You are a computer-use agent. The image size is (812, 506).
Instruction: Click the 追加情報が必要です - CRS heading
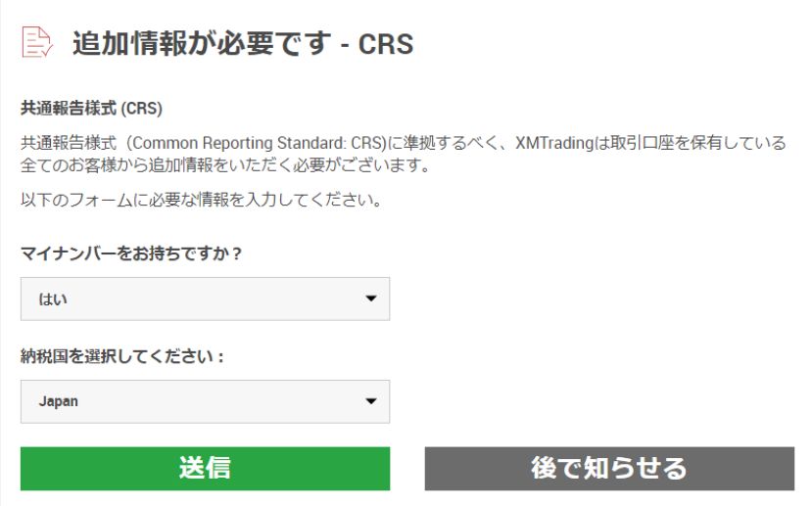coord(243,43)
